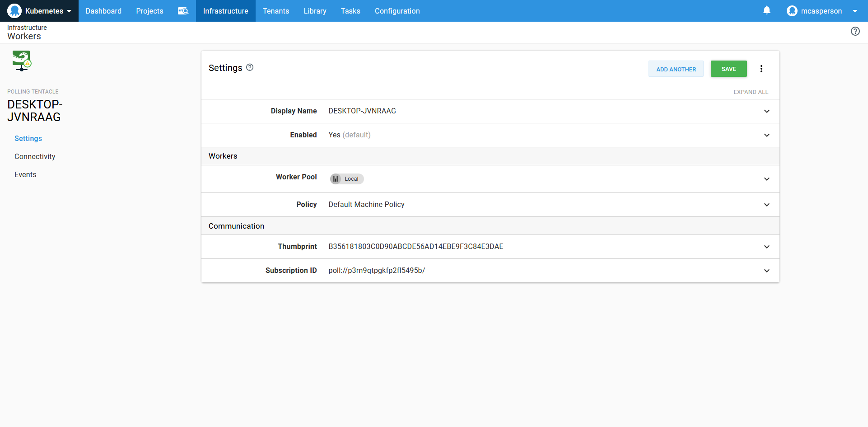868x427 pixels.
Task: Expand the Display Name row
Action: (x=766, y=111)
